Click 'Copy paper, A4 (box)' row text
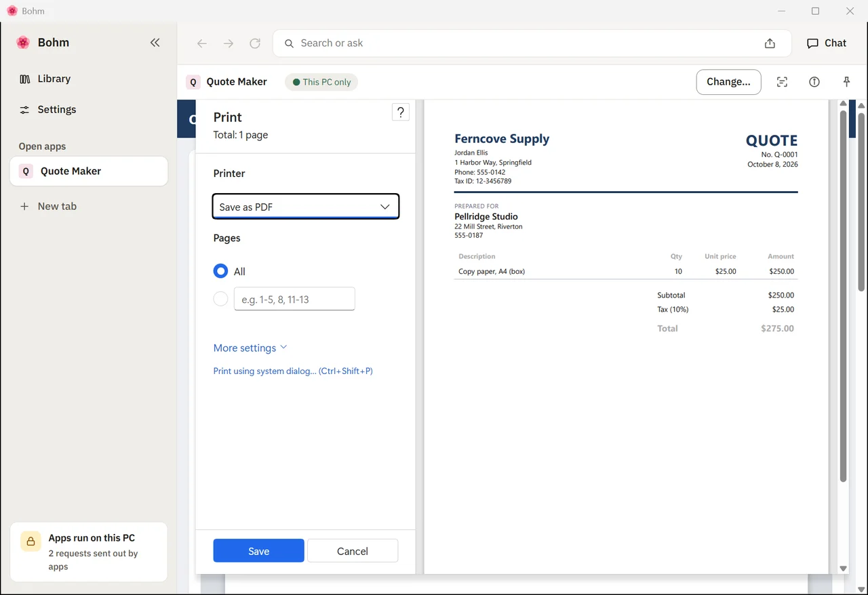Viewport: 868px width, 595px height. [492, 271]
